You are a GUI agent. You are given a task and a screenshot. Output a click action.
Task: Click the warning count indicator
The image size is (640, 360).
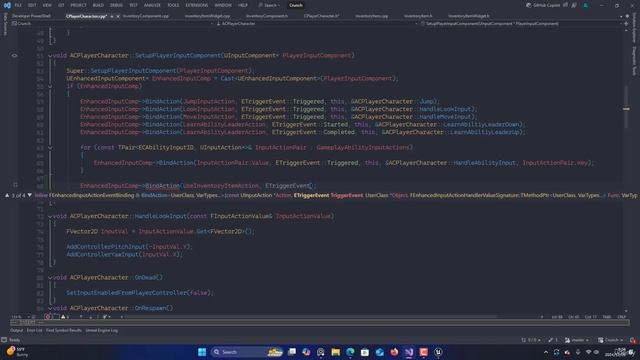[x=65, y=317]
